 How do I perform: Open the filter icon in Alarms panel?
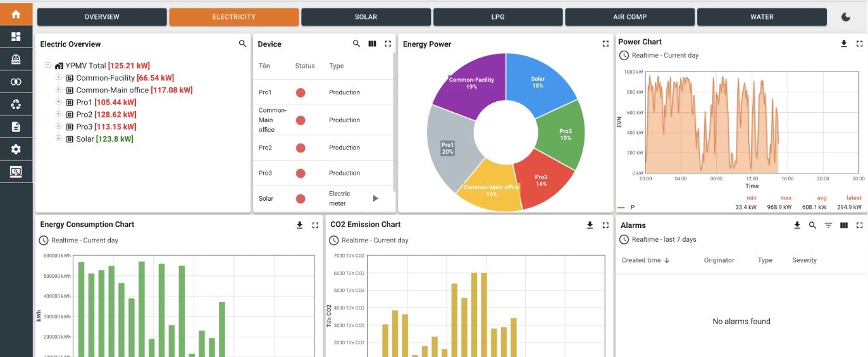coord(828,225)
